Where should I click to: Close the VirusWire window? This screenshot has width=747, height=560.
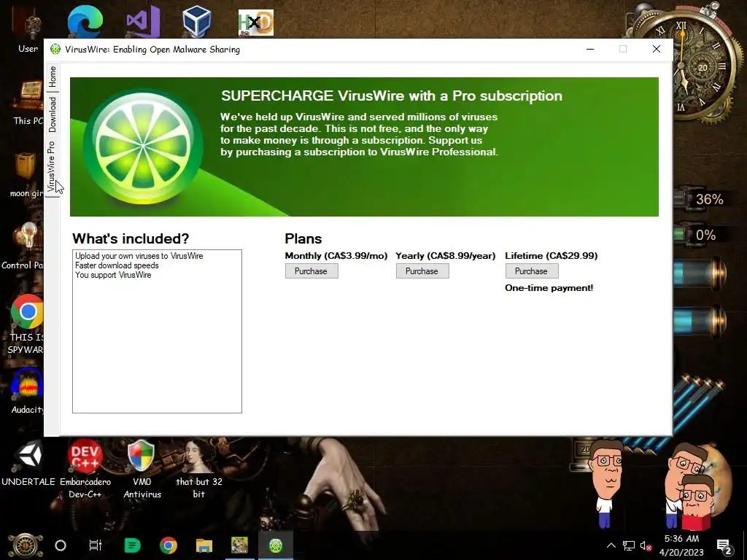657,49
